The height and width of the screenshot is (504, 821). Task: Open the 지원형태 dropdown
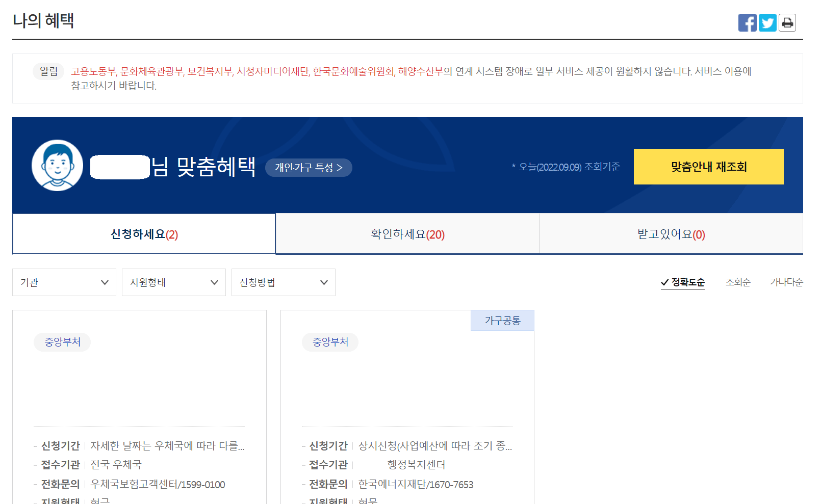(x=174, y=282)
